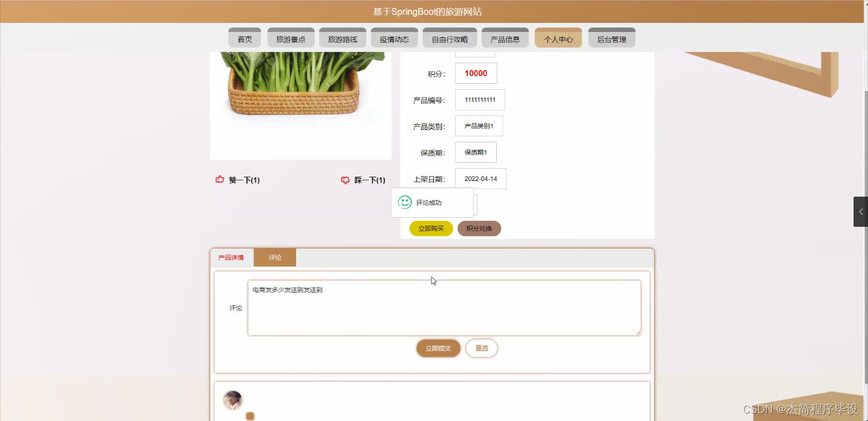Click the yellow 立即购买 purchase button

pyautogui.click(x=431, y=228)
